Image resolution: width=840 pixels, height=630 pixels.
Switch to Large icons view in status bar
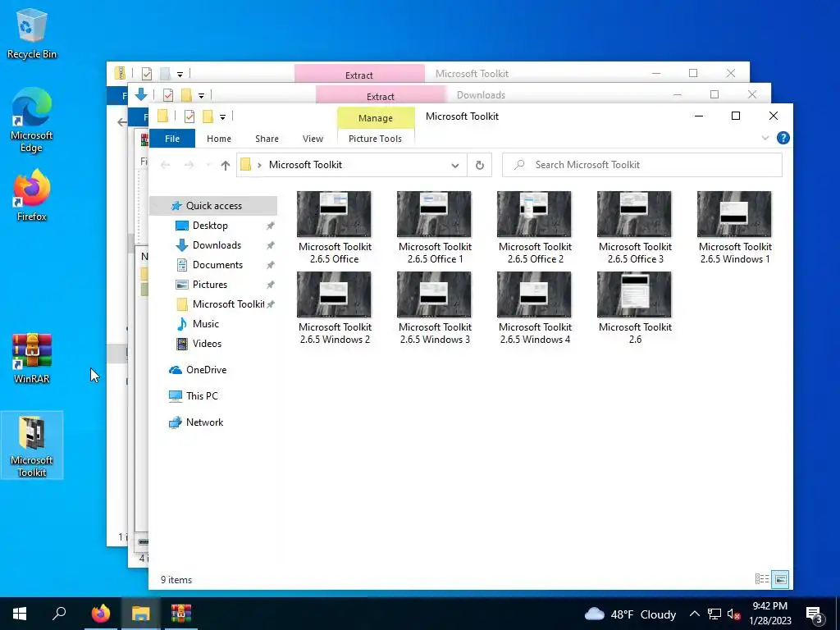click(x=781, y=579)
